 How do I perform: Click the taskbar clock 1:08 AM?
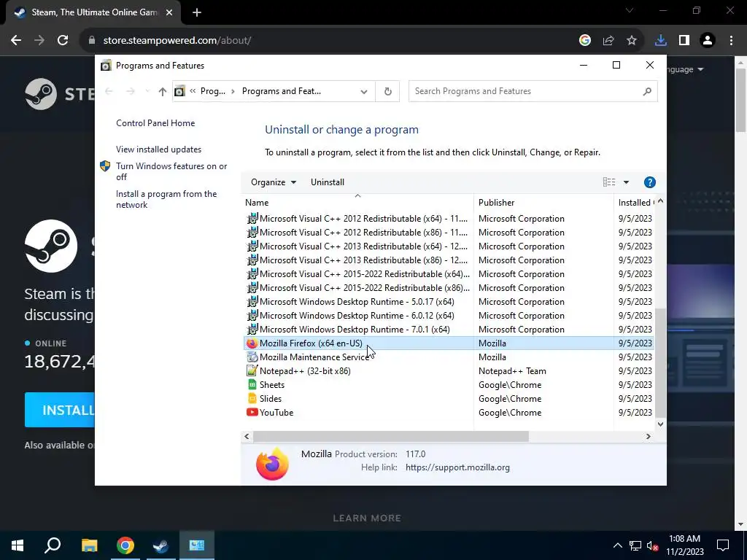[684, 539]
